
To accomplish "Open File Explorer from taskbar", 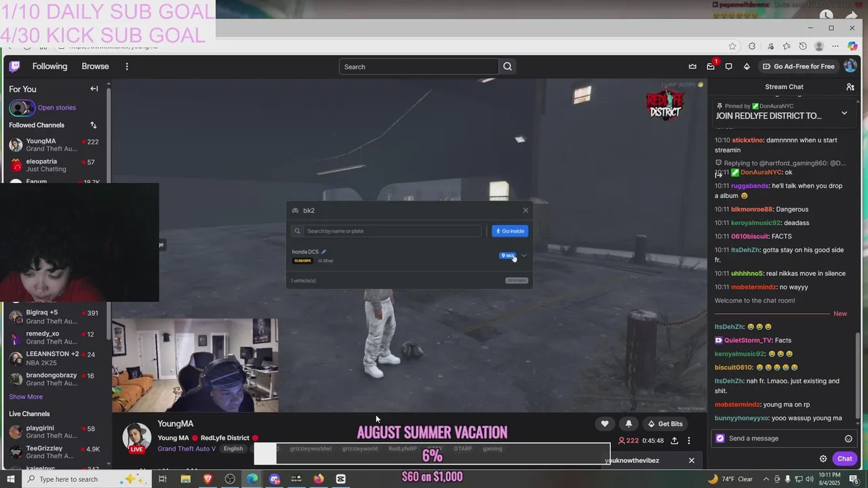I will click(185, 479).
